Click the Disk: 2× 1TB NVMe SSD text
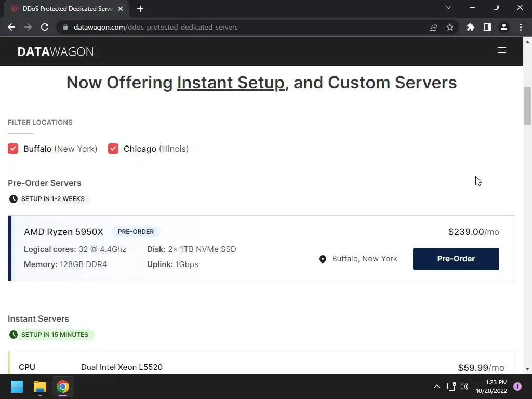The width and height of the screenshot is (532, 399). tap(191, 249)
